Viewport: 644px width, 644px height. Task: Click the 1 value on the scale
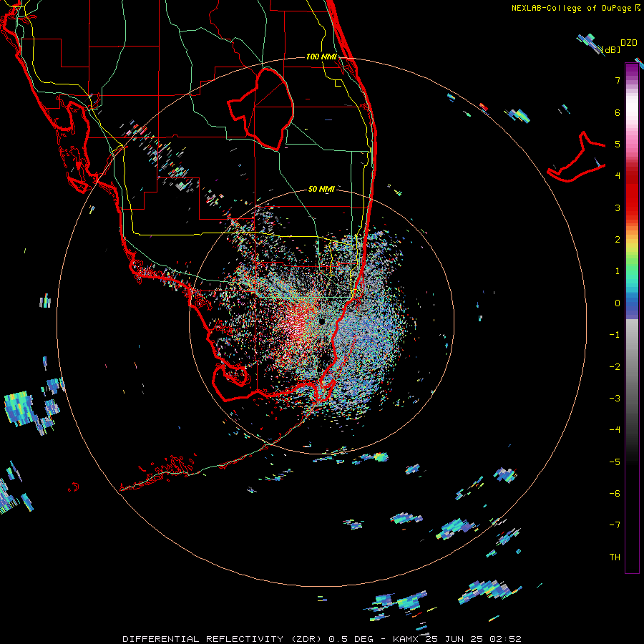click(618, 271)
